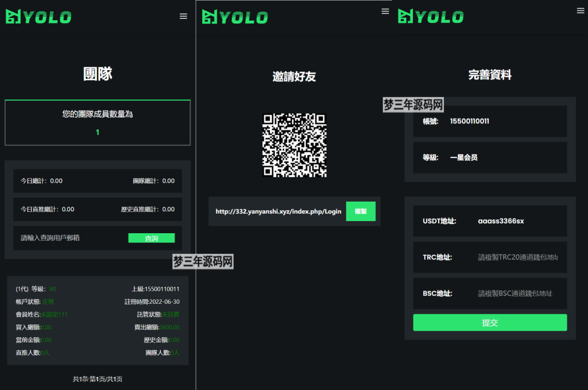Image resolution: width=588 pixels, height=390 pixels.
Task: Click 帳戶狀態 正常 in member card
Action: [35, 302]
